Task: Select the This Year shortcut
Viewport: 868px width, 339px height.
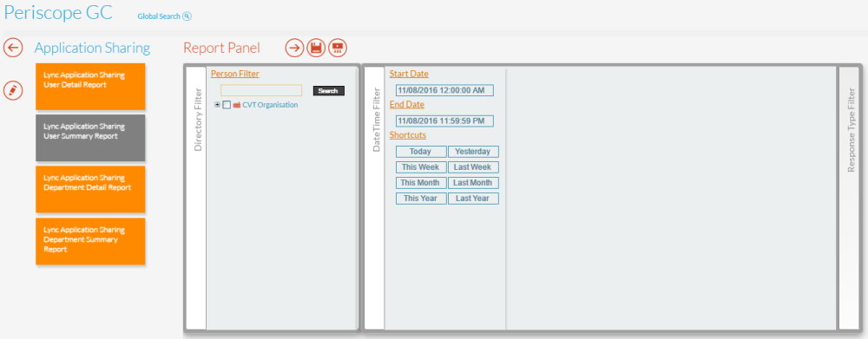Action: click(x=421, y=198)
